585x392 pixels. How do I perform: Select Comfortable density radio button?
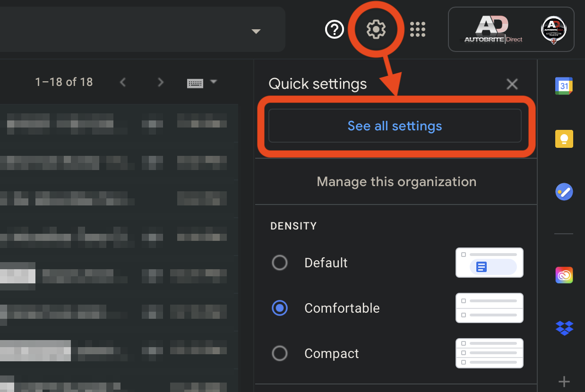click(x=280, y=308)
